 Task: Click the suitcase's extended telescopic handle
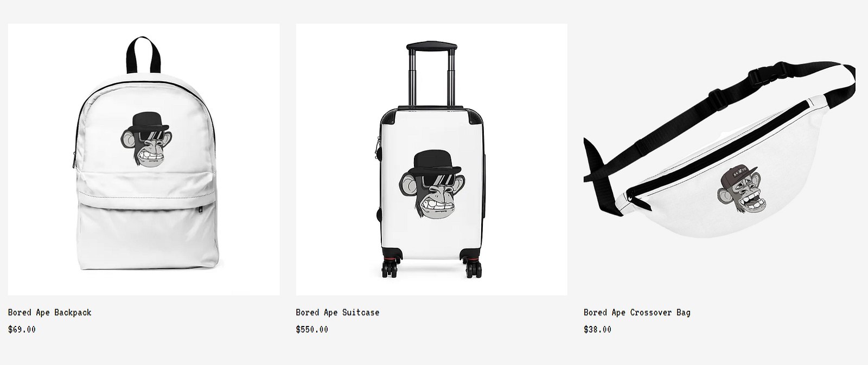click(x=431, y=74)
